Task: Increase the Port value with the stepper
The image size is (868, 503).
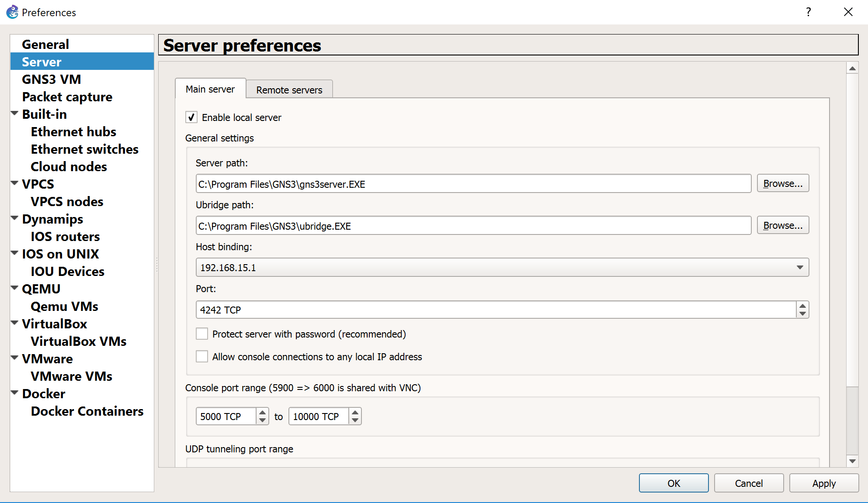Action: point(802,306)
